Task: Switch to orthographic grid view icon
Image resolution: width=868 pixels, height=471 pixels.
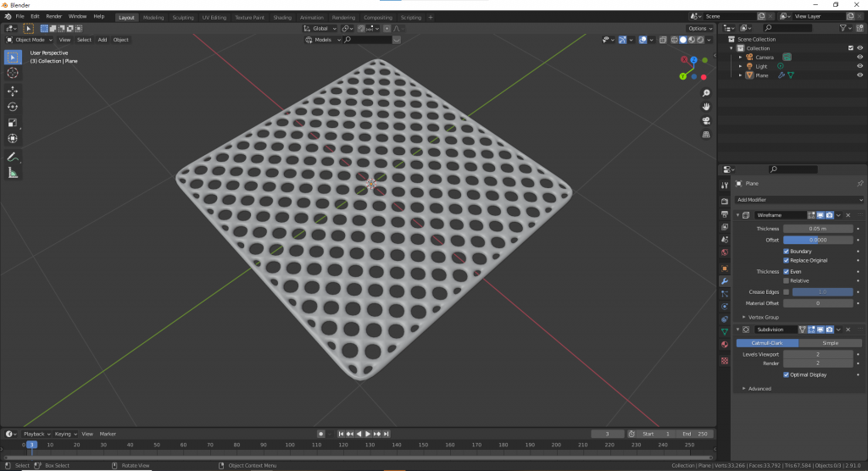Action: 706,134
